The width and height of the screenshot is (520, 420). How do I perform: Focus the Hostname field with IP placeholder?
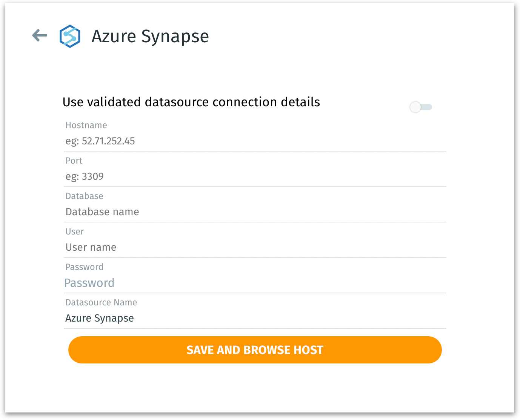(x=255, y=141)
